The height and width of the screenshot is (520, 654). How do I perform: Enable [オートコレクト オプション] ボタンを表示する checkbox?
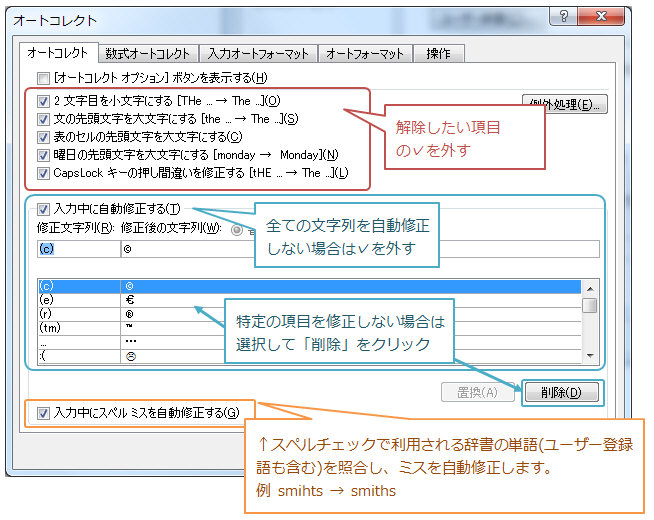[43, 78]
